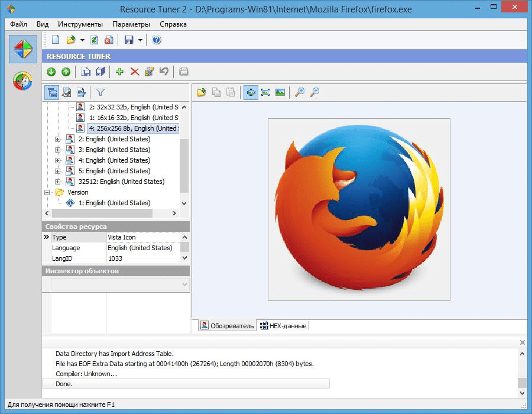The height and width of the screenshot is (414, 532).
Task: Open the Инструменты menu
Action: click(x=80, y=24)
